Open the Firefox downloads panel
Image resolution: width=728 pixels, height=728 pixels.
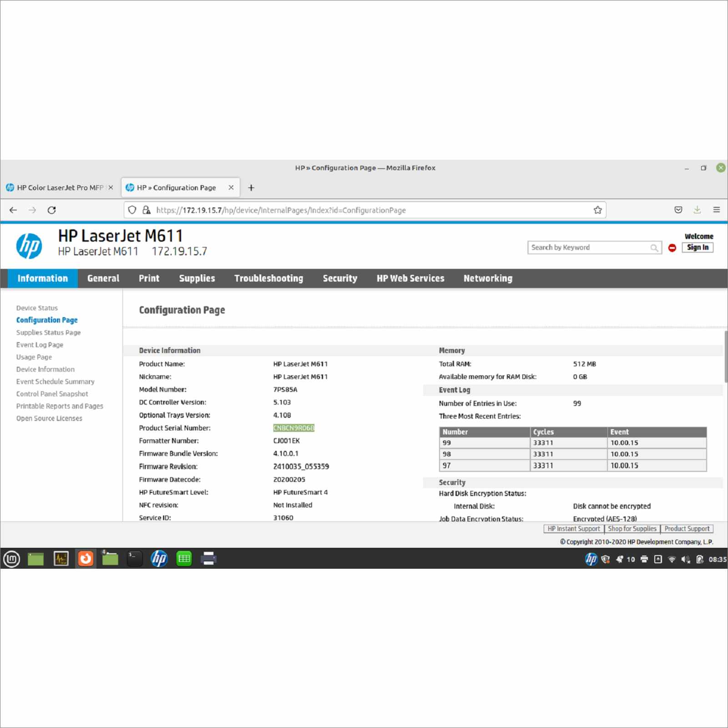pos(697,210)
